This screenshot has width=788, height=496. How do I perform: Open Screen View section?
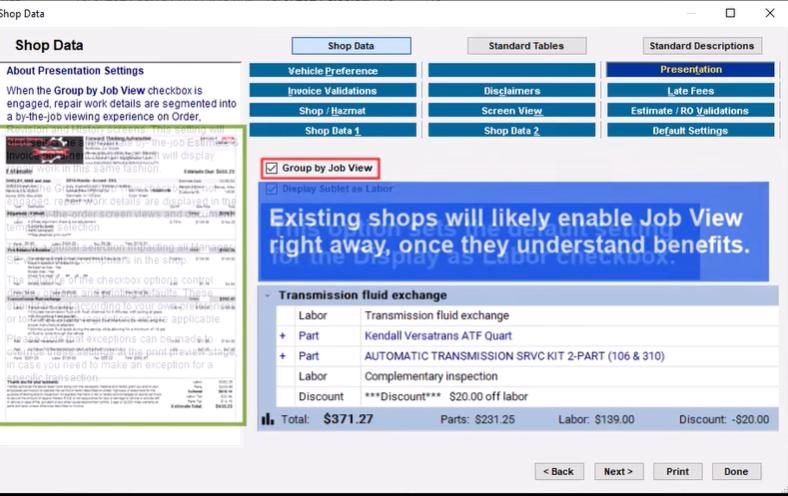click(x=512, y=111)
